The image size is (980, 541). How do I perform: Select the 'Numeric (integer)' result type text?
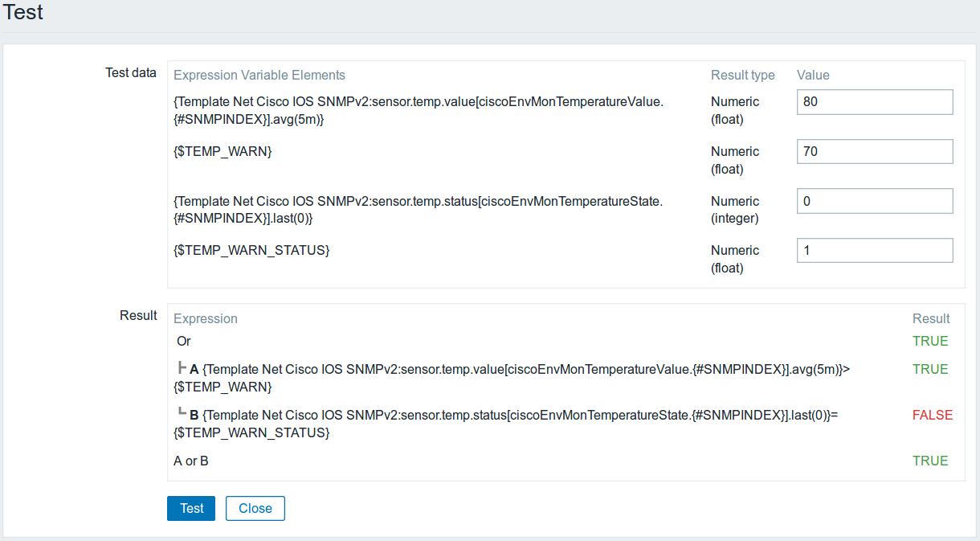(x=735, y=210)
